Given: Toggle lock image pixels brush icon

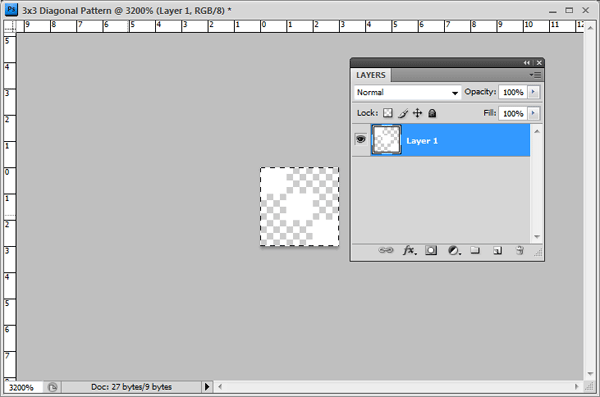Looking at the screenshot, I should tap(403, 113).
